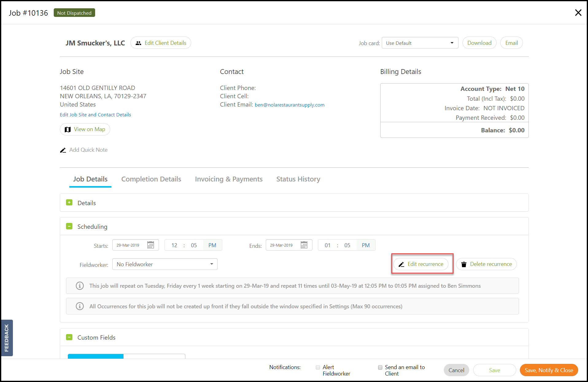The height and width of the screenshot is (382, 588).
Task: Click the trash icon on Delete recurrence
Action: coord(464,264)
